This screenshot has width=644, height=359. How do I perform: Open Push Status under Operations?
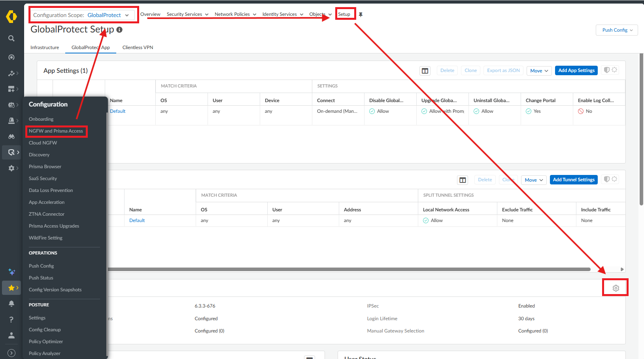click(41, 278)
